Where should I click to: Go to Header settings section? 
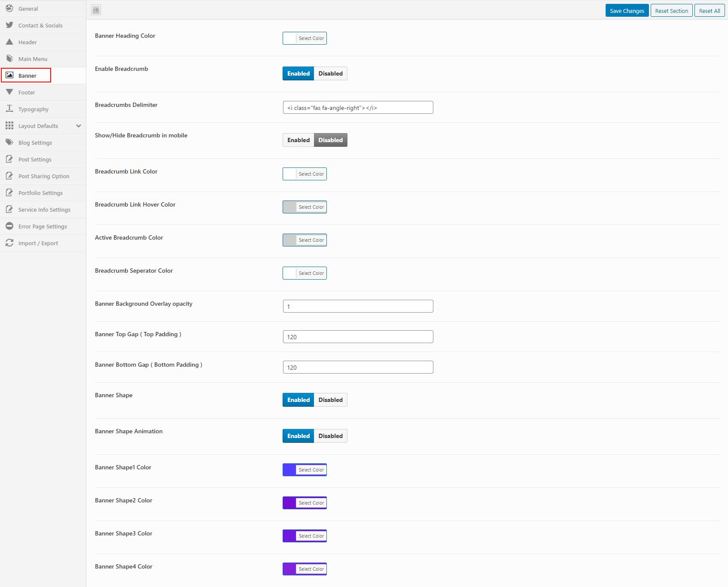43,42
